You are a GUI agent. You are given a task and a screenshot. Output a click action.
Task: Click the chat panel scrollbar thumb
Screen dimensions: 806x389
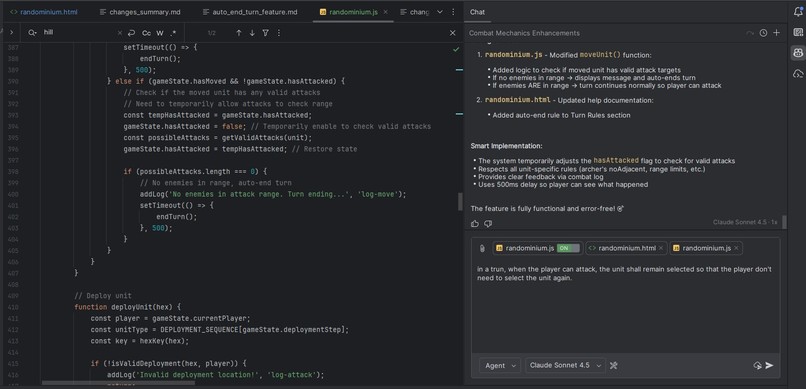click(784, 222)
